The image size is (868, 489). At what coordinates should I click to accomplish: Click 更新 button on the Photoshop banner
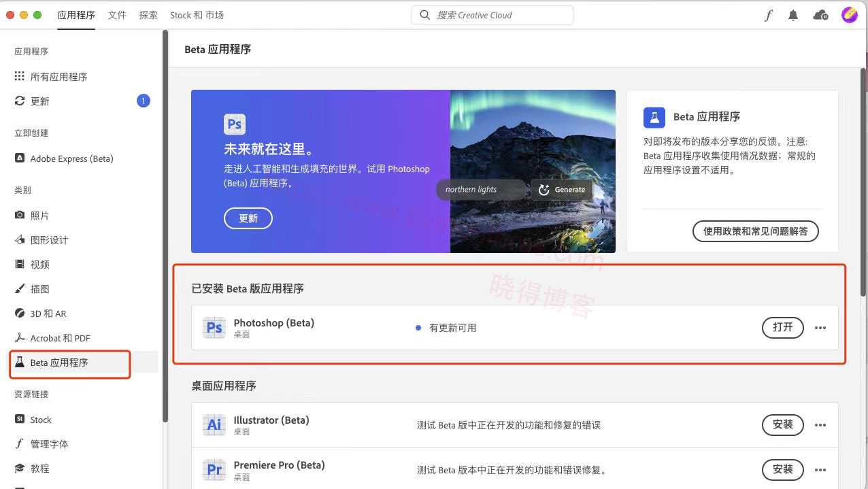click(x=248, y=218)
